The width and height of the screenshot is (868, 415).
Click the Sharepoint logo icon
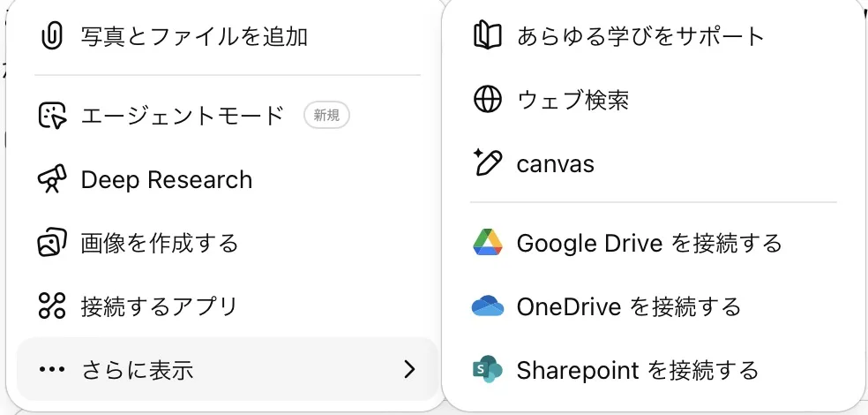(x=488, y=369)
